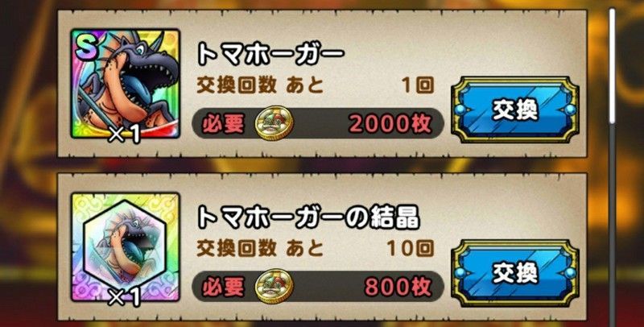Tap the 交換回数 あと 1回 label
The height and width of the screenshot is (327, 644).
tap(315, 85)
